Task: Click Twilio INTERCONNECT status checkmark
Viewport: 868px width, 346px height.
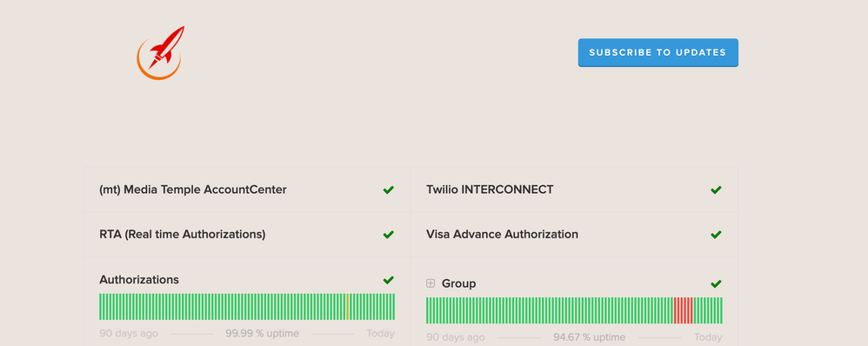Action: point(717,190)
